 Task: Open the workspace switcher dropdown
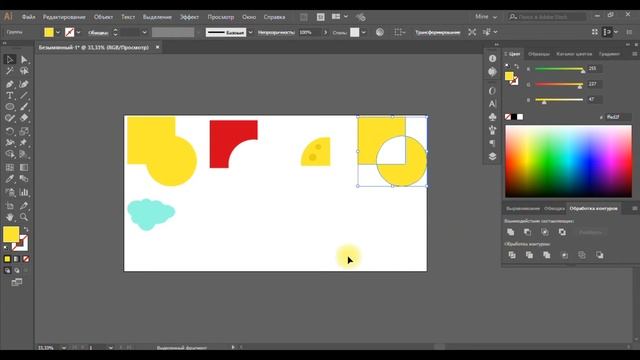point(486,17)
